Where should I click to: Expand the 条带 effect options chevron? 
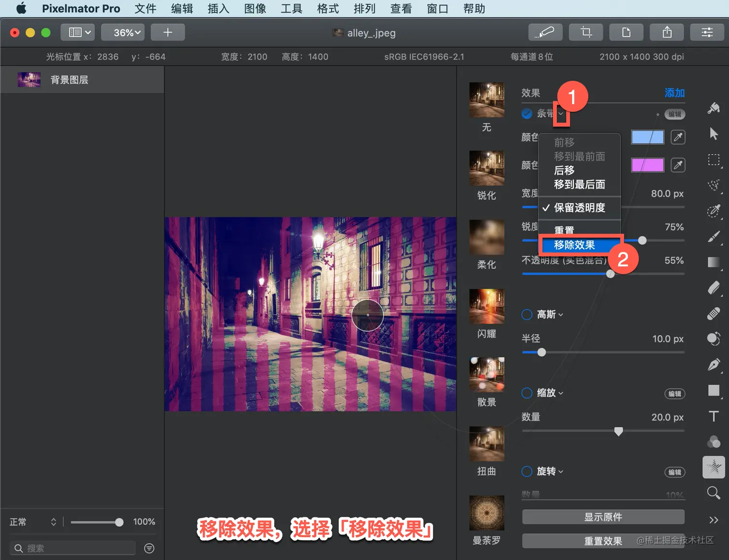561,114
